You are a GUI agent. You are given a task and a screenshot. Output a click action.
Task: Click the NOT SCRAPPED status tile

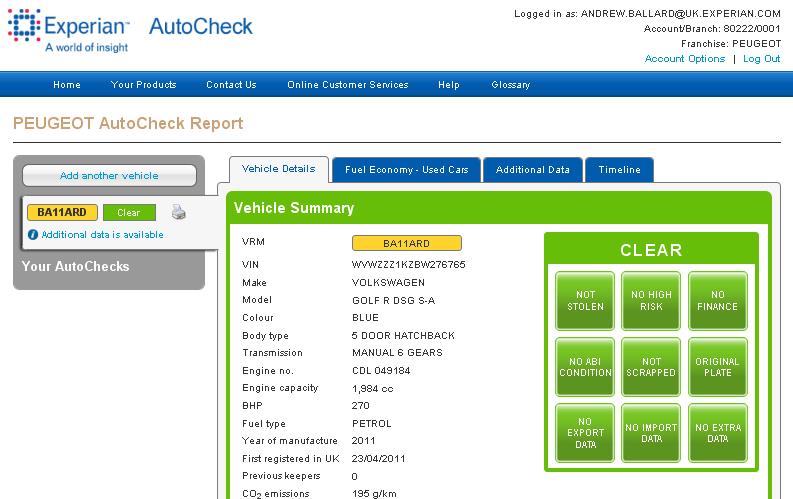coord(651,367)
